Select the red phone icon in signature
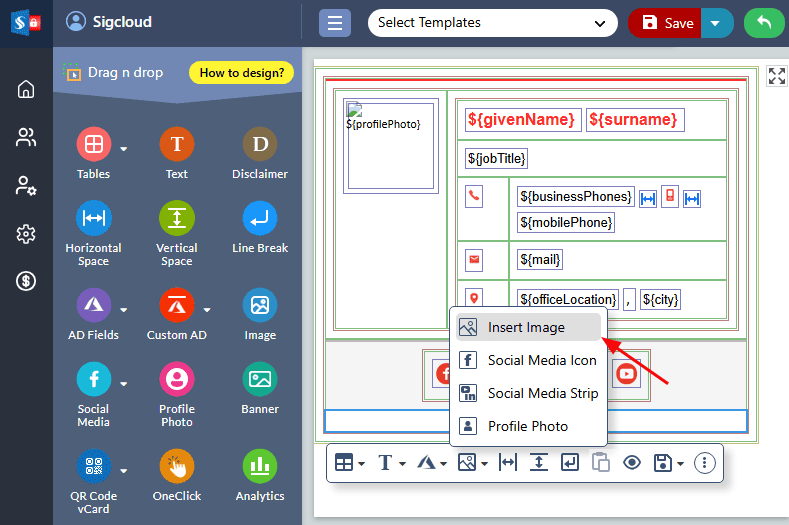 coord(474,196)
